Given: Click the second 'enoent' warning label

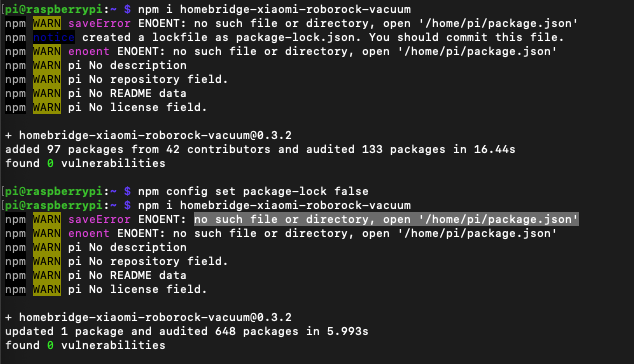Looking at the screenshot, I should coord(89,234).
